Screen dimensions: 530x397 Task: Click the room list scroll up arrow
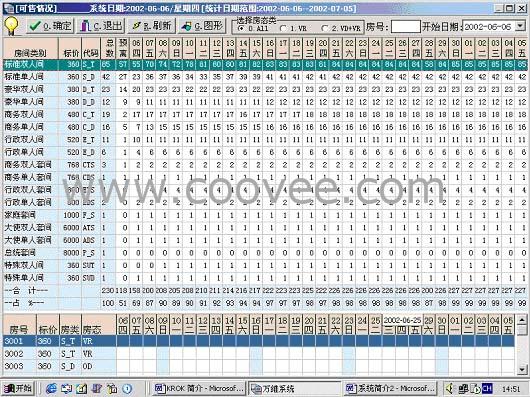(x=522, y=319)
